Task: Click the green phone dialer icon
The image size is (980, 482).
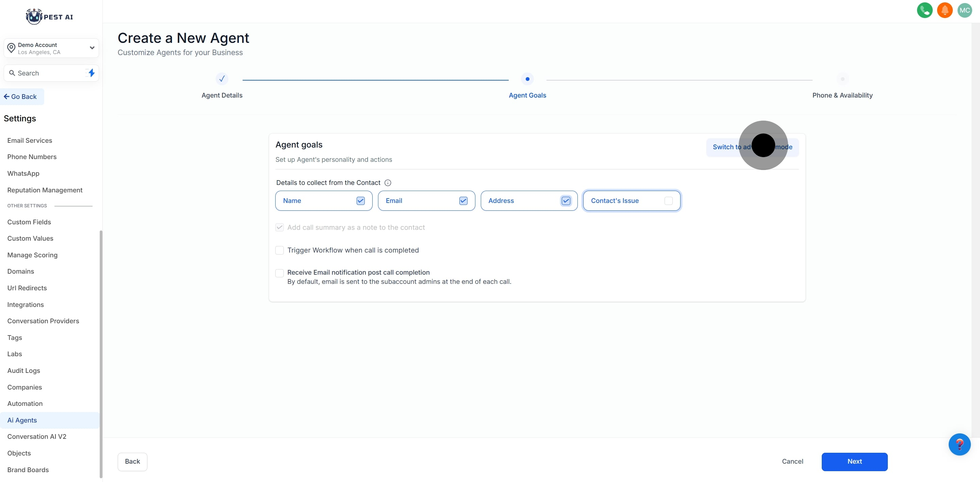Action: [x=925, y=10]
